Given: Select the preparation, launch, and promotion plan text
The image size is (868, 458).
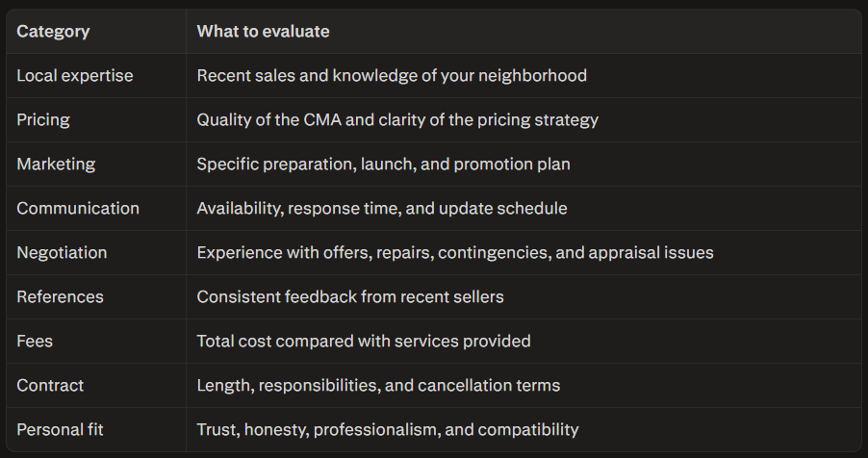Looking at the screenshot, I should tap(383, 165).
